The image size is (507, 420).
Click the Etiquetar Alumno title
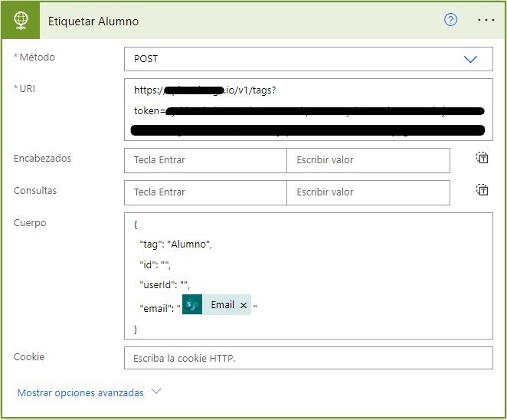pos(93,21)
